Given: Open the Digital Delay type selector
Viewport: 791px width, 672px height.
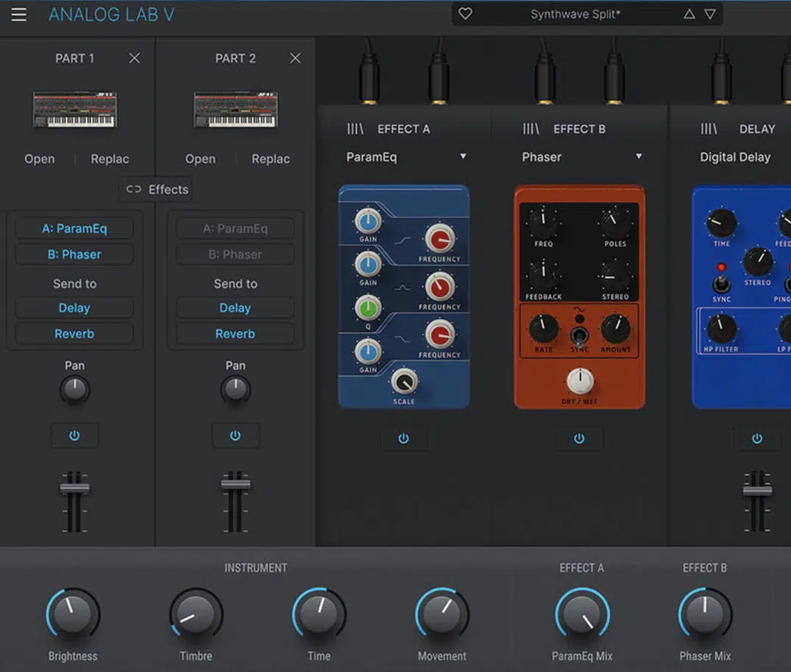Looking at the screenshot, I should click(x=735, y=157).
